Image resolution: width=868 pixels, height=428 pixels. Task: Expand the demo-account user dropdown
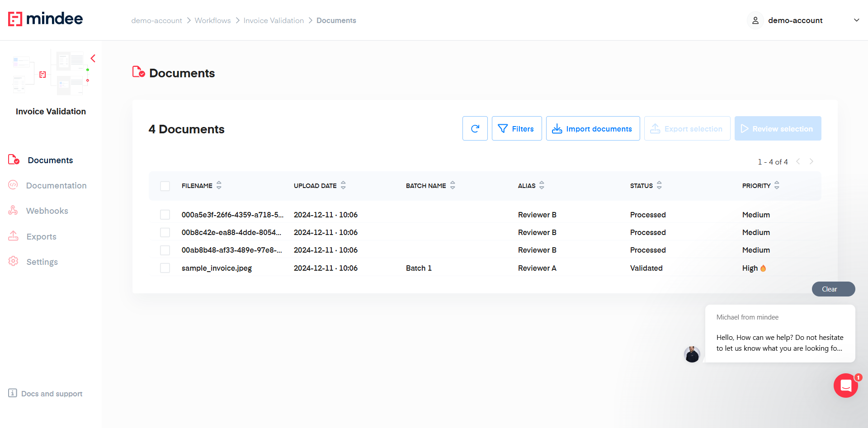point(856,20)
